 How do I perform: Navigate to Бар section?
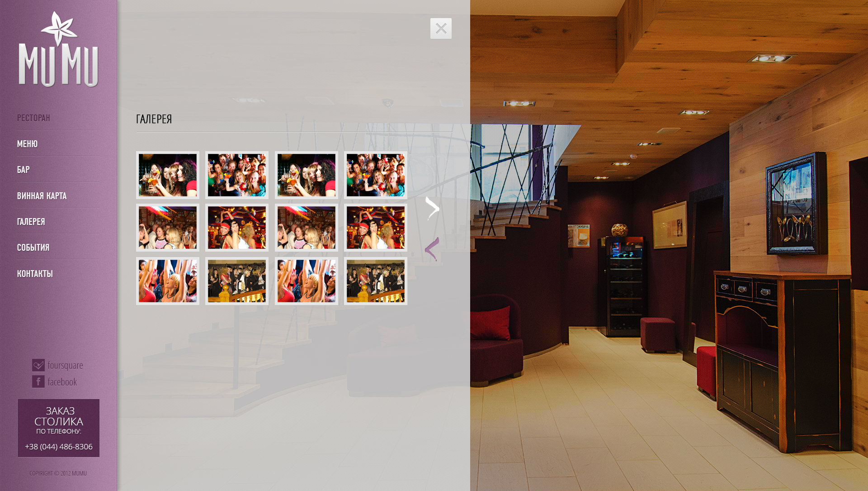23,170
